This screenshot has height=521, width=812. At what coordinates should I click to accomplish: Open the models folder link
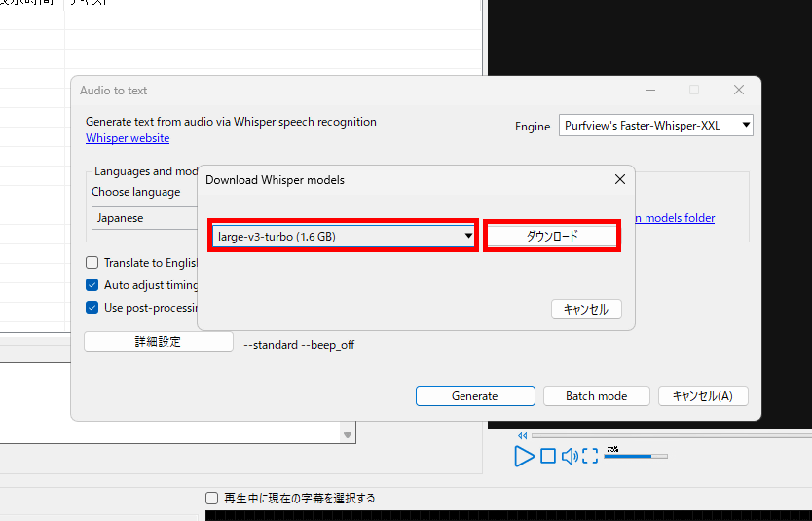click(675, 218)
